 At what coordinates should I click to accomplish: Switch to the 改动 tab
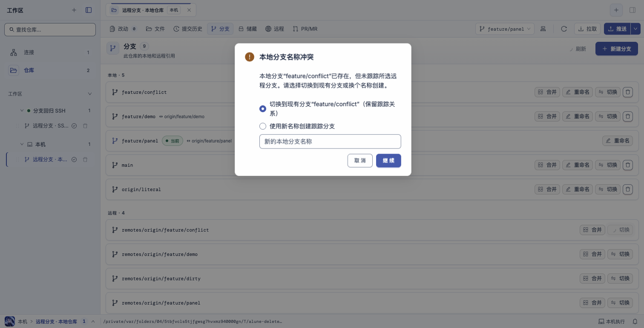123,29
